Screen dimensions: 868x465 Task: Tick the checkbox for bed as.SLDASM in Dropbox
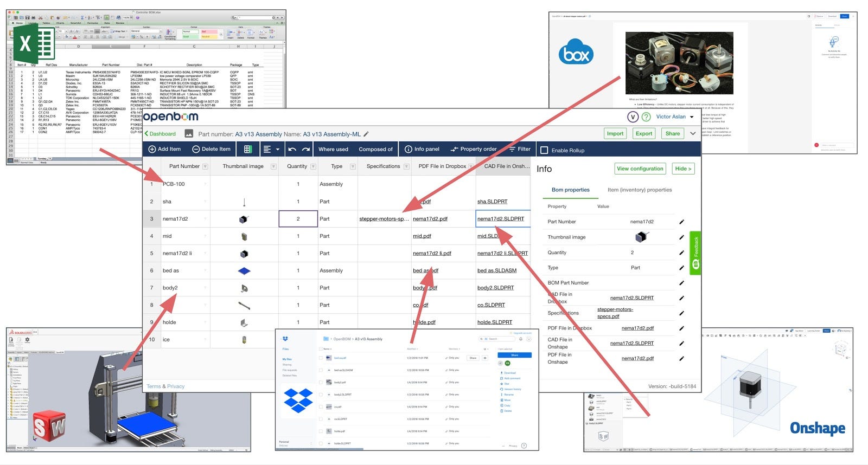(x=321, y=370)
